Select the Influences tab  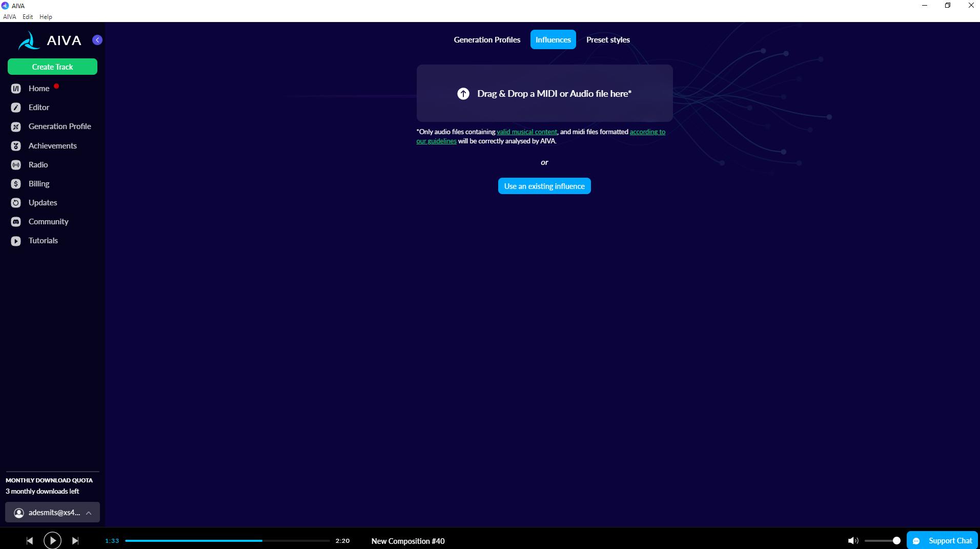(553, 39)
